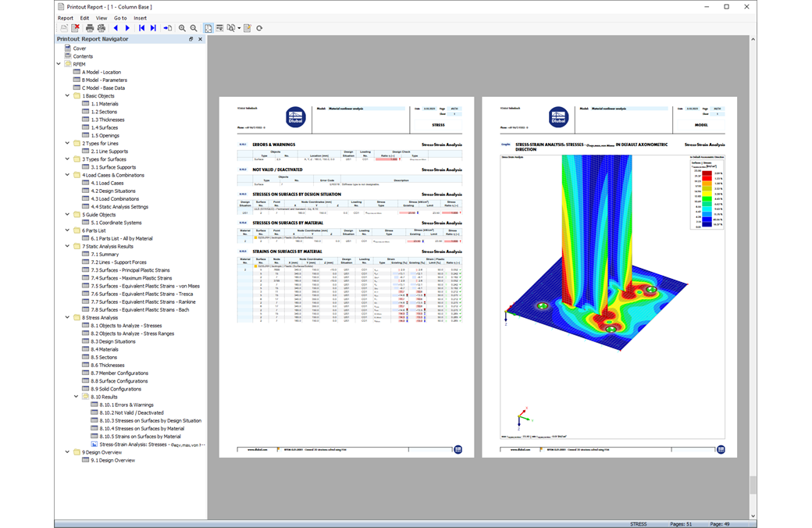This screenshot has width=812, height=528.
Task: Go to previous page blue arrow
Action: [116, 28]
